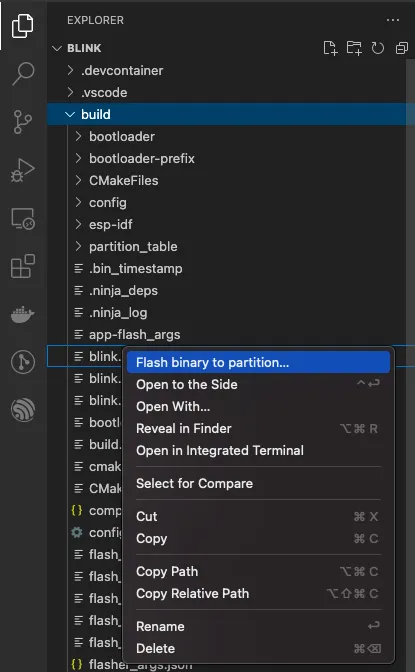Open the Remote Explorer view
The width and height of the screenshot is (415, 672).
(x=23, y=219)
